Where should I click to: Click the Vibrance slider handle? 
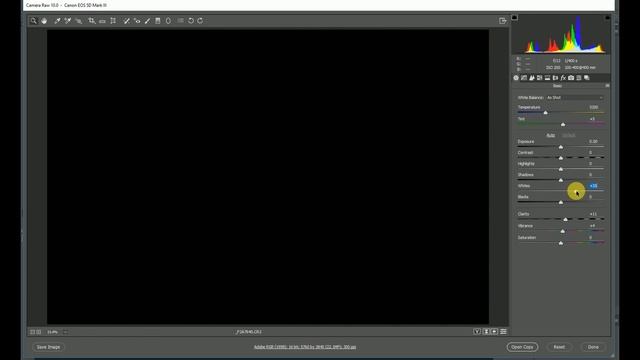tap(563, 231)
